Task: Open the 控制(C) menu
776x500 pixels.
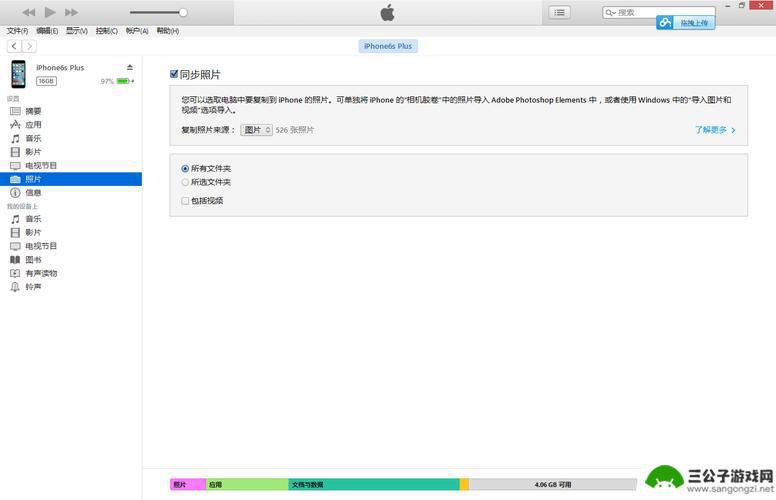Action: pos(106,31)
